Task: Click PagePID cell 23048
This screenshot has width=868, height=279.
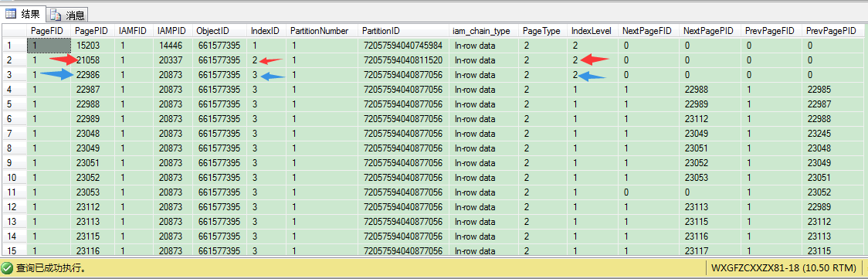Action: coord(93,133)
